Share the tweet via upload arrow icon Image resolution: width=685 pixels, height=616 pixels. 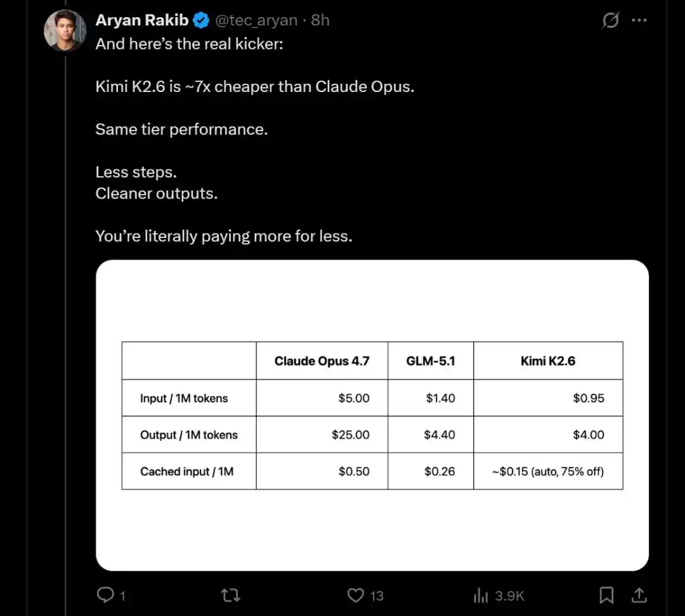point(639,595)
